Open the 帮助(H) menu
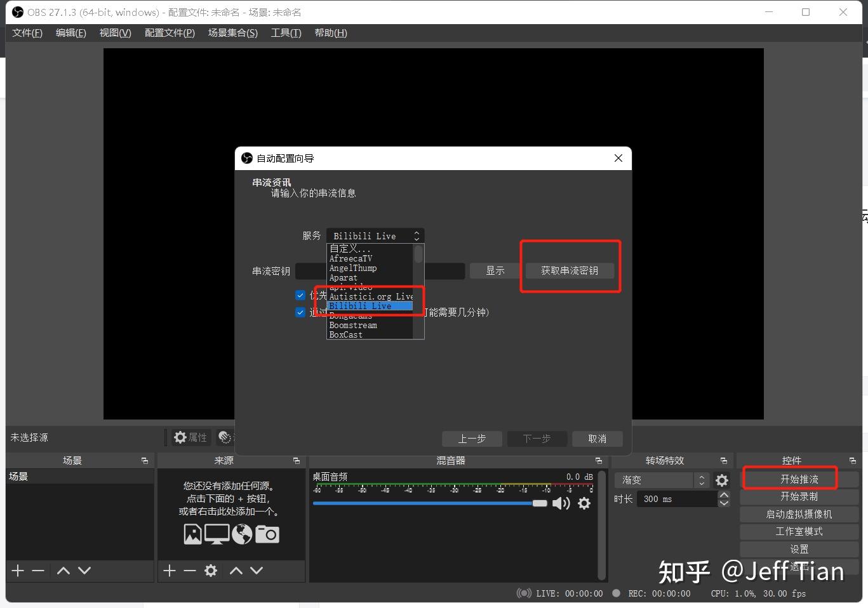The width and height of the screenshot is (868, 608). 331,33
